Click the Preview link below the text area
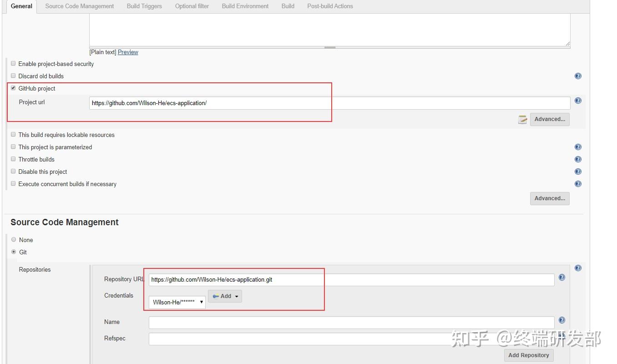Image resolution: width=617 pixels, height=364 pixels. 128,52
